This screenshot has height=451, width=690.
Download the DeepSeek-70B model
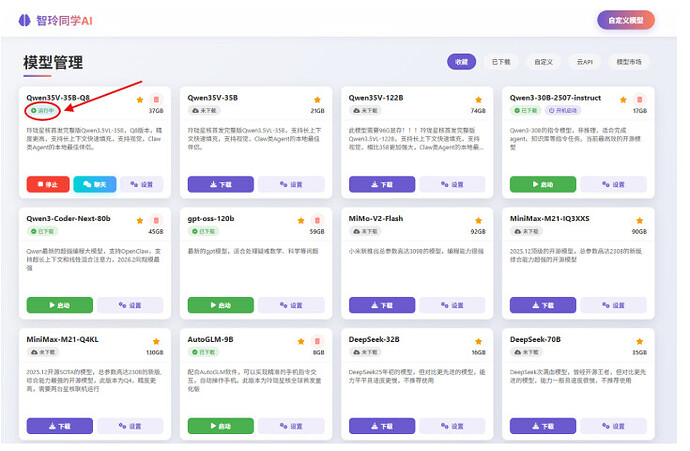[543, 426]
